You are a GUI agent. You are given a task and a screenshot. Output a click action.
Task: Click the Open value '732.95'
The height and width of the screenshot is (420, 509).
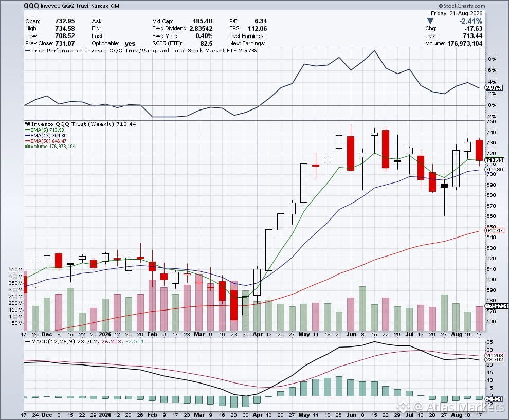[65, 21]
